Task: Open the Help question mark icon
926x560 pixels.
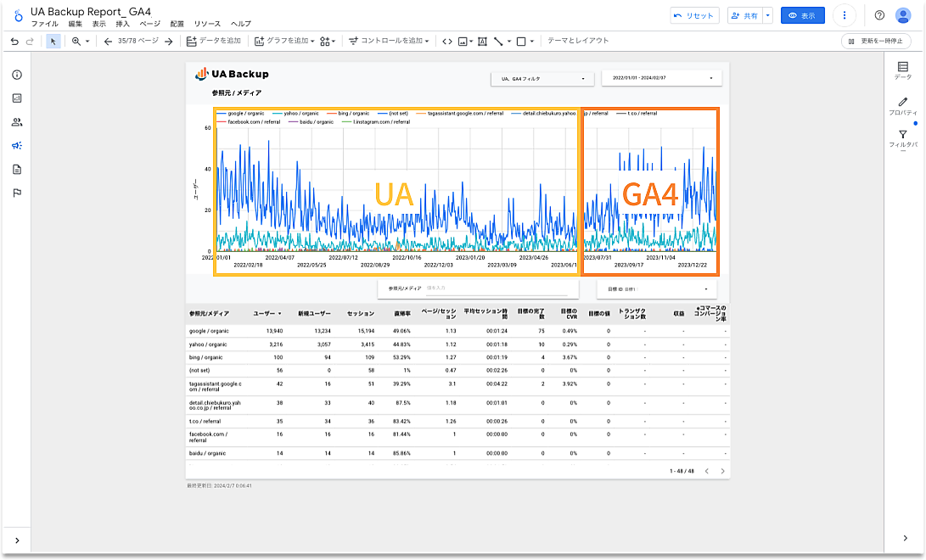Action: (879, 15)
